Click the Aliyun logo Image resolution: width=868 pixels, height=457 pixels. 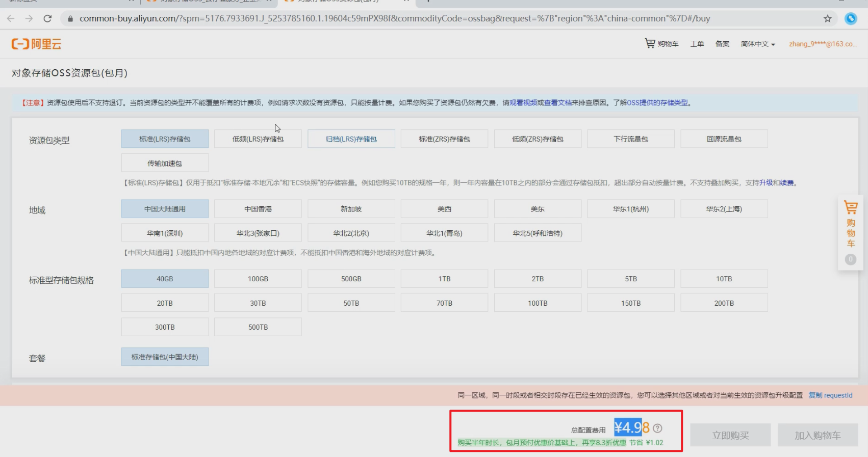36,44
